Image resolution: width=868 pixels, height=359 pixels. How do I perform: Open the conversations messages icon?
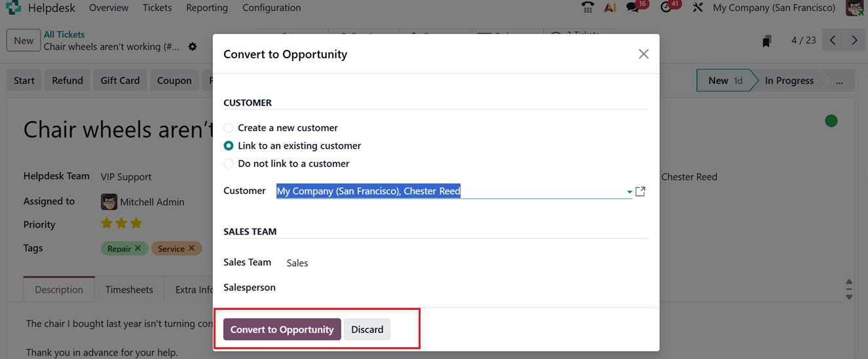(x=632, y=8)
